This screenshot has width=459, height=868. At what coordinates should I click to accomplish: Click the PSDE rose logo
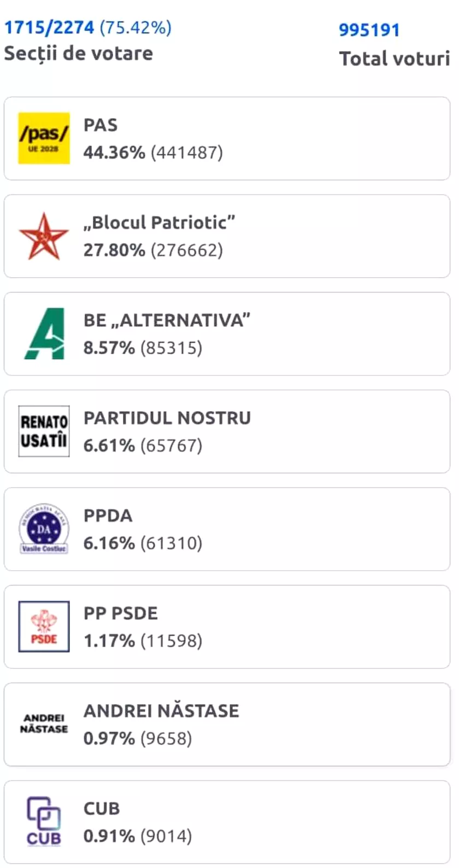(44, 626)
